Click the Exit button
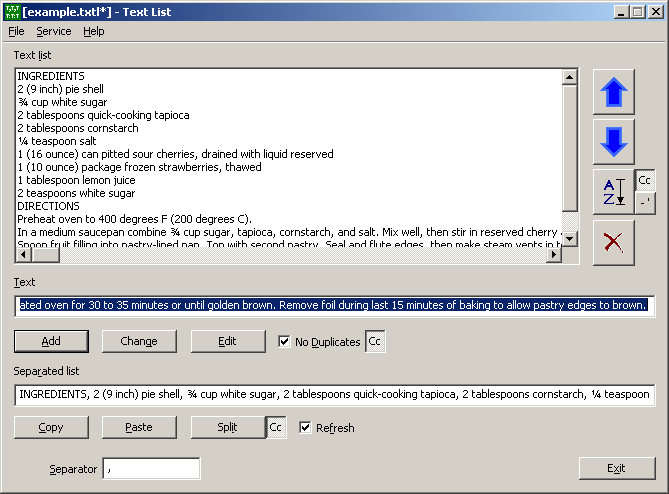 click(616, 468)
